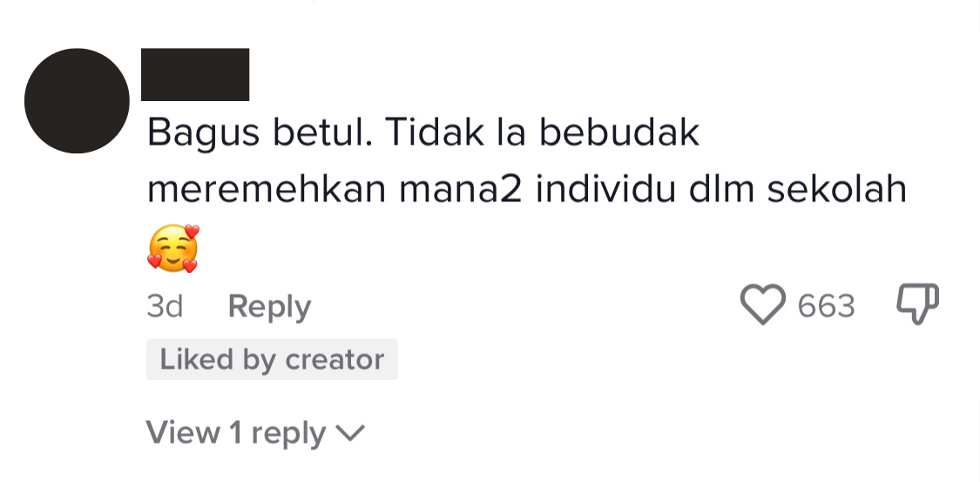Image resolution: width=980 pixels, height=482 pixels.
Task: Open the commenter's profile picture
Action: coord(77,101)
